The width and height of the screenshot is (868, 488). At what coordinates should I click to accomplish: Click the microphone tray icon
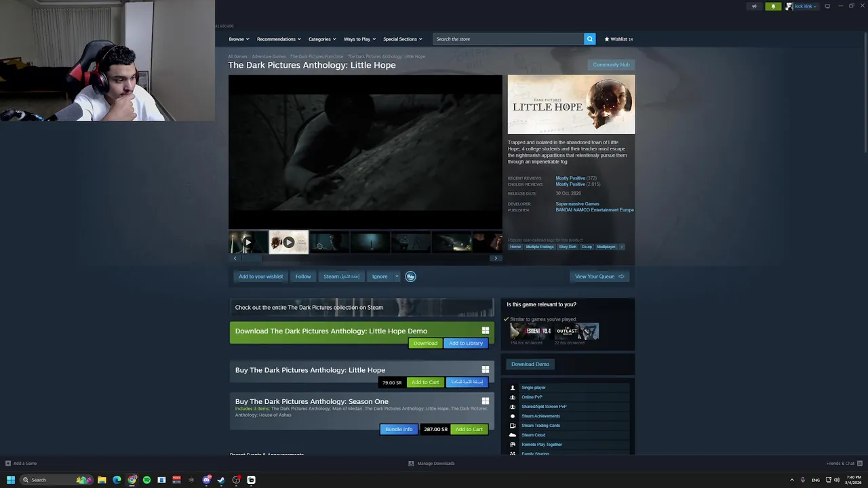tap(803, 480)
